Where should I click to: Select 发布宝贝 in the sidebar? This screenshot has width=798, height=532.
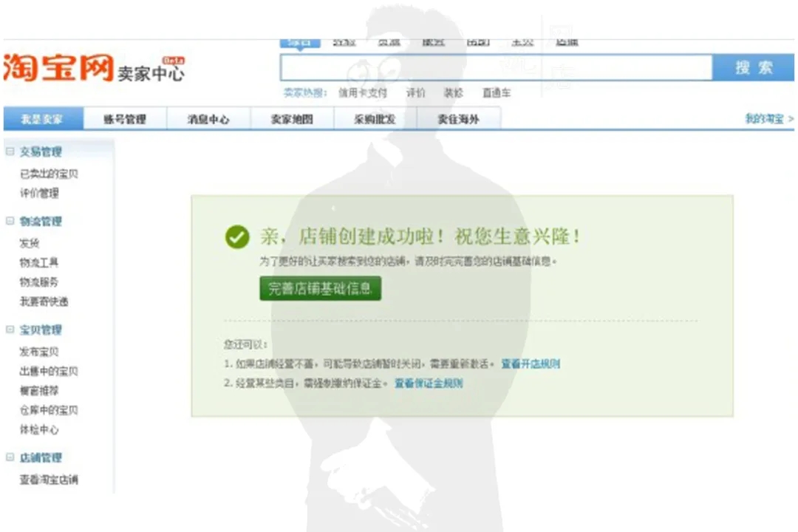(38, 351)
